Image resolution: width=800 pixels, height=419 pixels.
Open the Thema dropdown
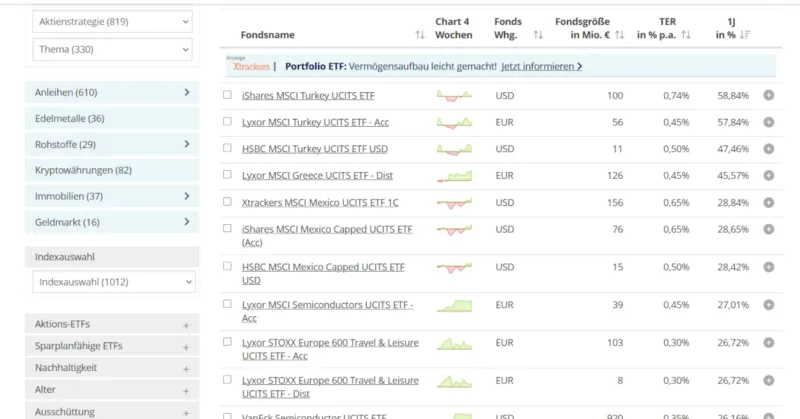click(112, 49)
